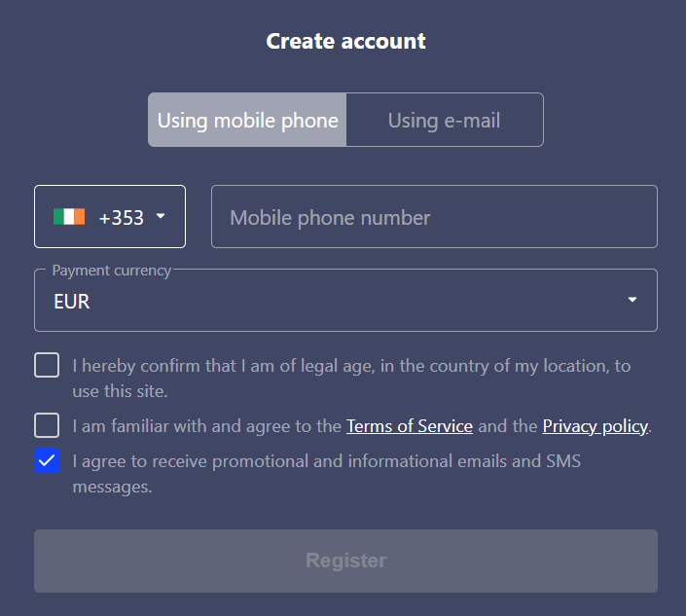
Task: Open the Privacy policy link
Action: [595, 426]
